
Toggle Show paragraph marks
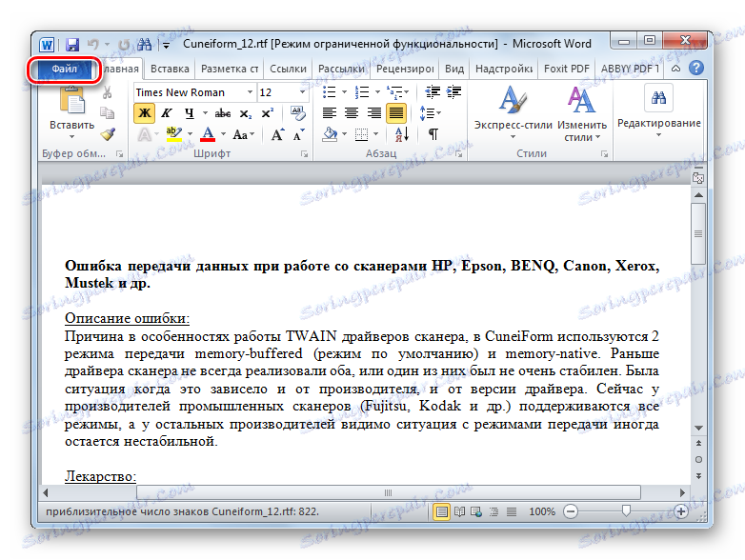433,134
